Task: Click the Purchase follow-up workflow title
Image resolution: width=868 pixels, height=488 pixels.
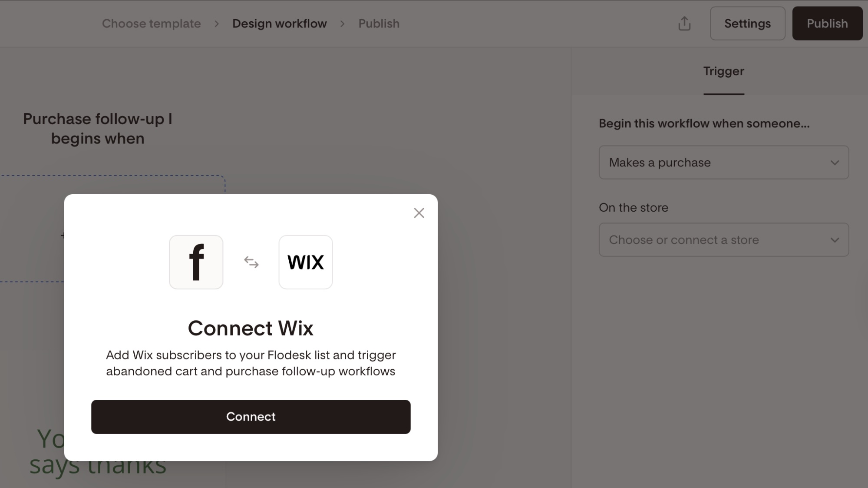Action: coord(98,129)
